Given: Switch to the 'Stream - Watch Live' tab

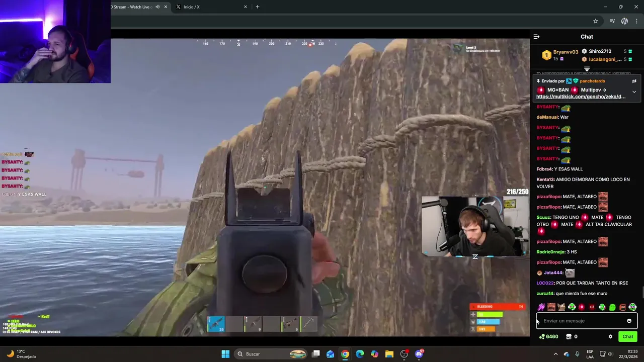Looking at the screenshot, I should click(x=132, y=7).
